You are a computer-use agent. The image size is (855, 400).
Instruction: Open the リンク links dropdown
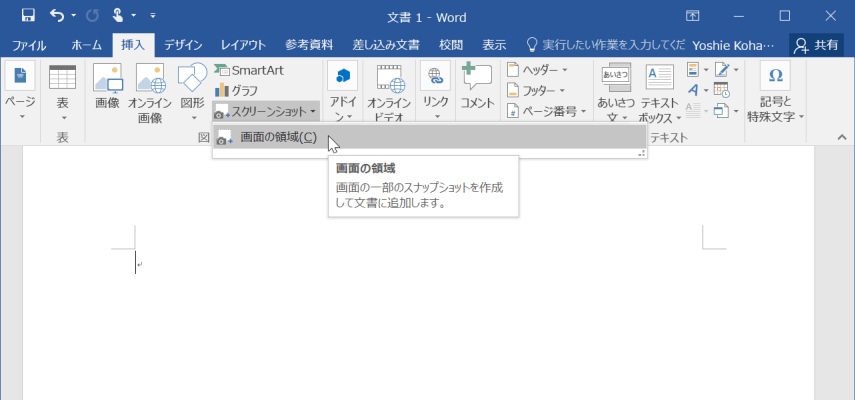click(436, 92)
